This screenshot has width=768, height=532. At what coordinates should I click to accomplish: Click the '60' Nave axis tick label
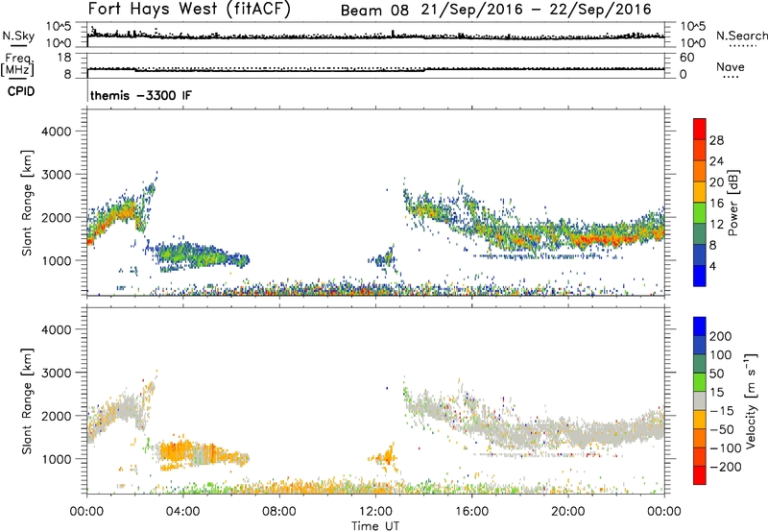point(686,58)
